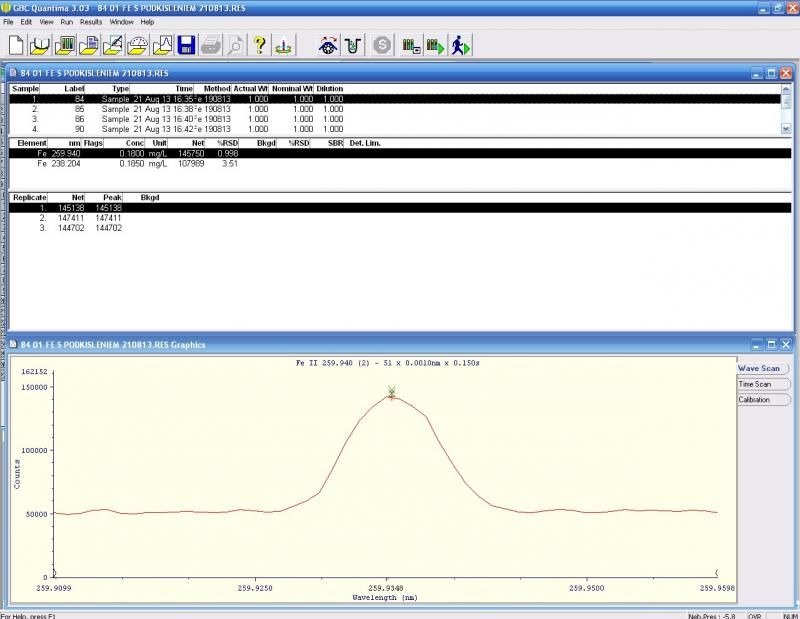Click the sample vials with green arrow icon

pos(435,45)
